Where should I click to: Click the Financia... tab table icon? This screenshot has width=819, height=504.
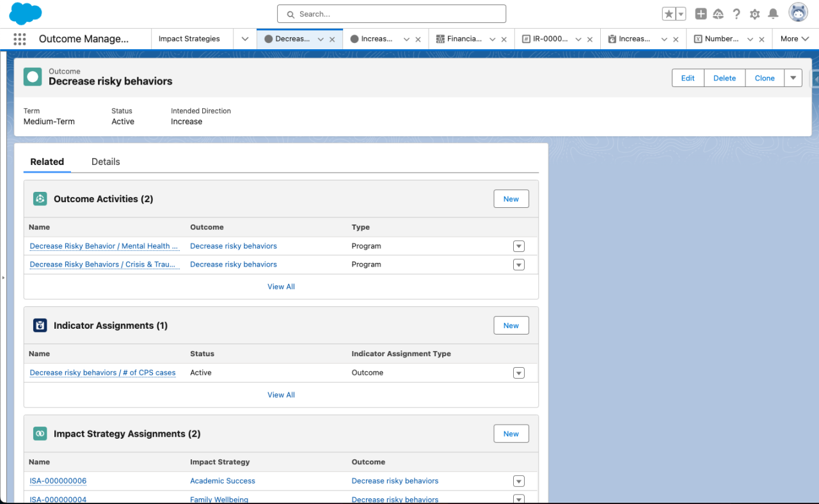(440, 39)
